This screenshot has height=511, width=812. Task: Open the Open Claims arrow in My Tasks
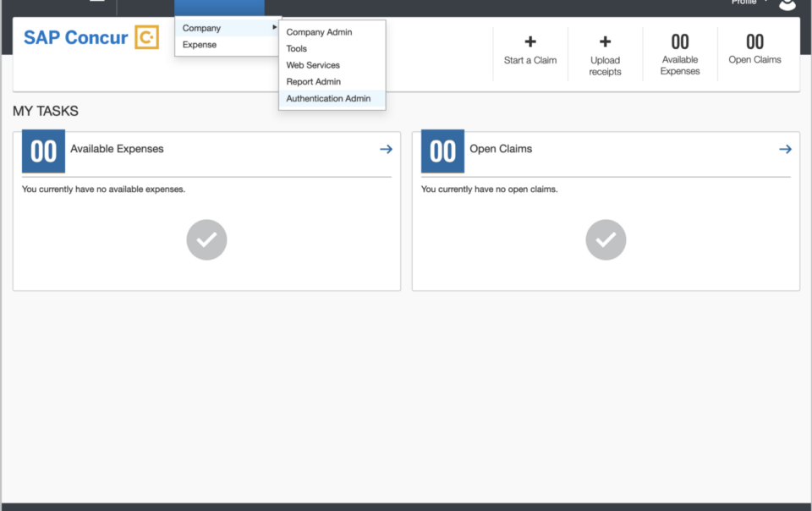pos(785,149)
